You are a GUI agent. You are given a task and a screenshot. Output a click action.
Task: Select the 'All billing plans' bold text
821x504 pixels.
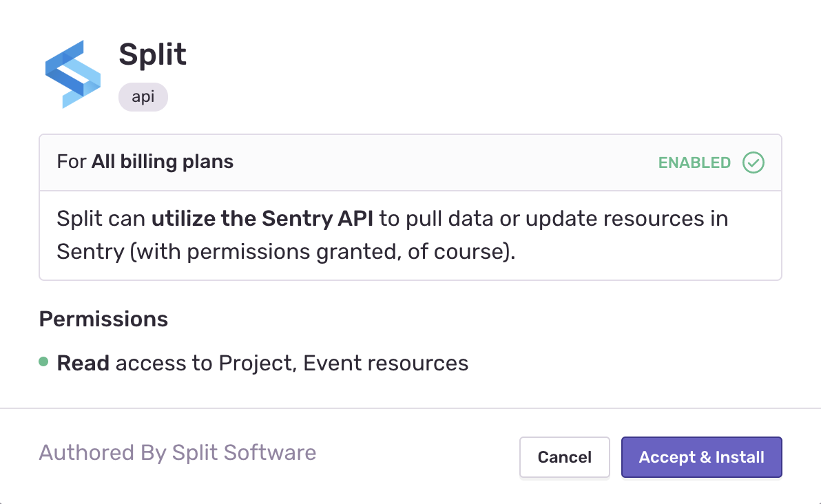tap(163, 162)
